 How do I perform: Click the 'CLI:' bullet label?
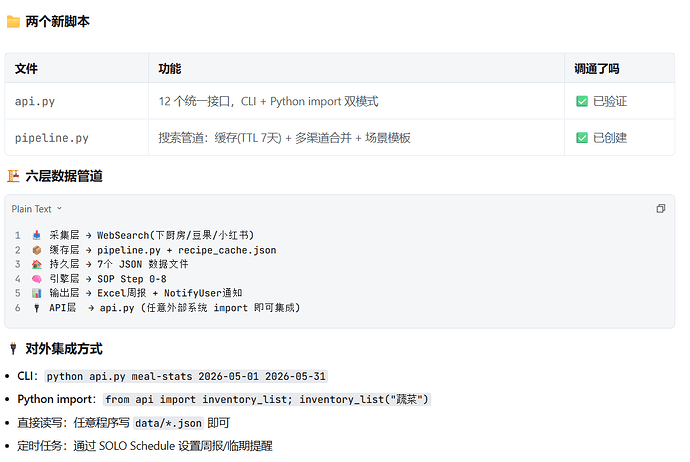point(27,376)
